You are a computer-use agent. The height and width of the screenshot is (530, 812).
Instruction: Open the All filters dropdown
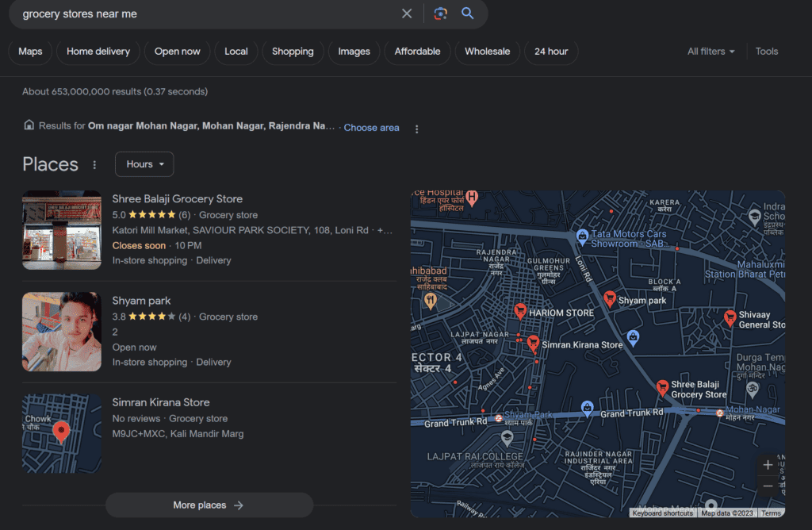click(710, 51)
